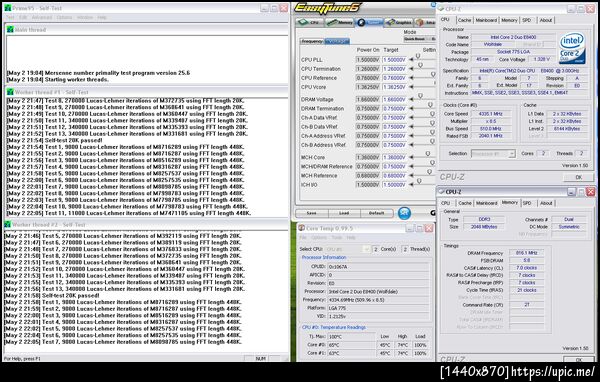
Task: Open Core Temp Options menu
Action: [x=319, y=238]
